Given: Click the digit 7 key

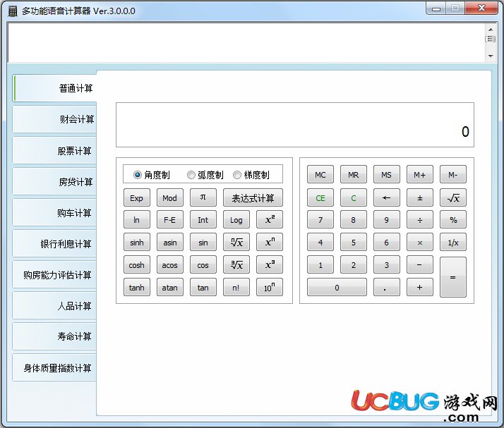Looking at the screenshot, I should (x=320, y=219).
